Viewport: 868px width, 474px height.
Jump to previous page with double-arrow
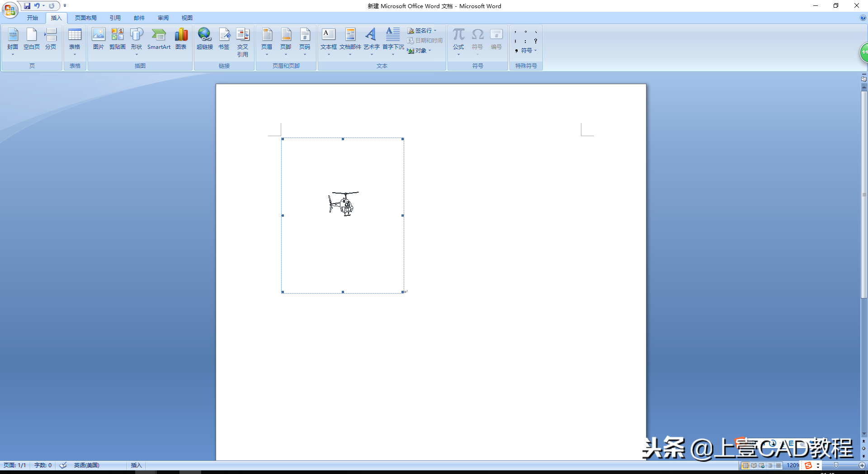point(864,441)
